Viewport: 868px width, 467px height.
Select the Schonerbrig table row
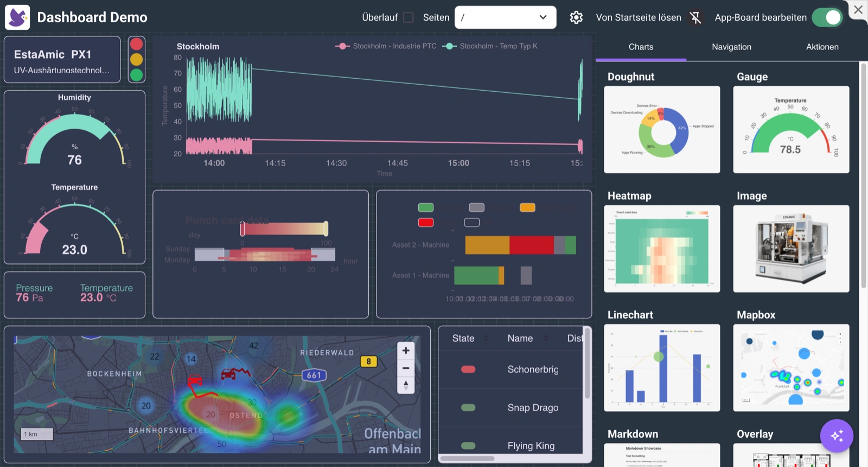click(x=510, y=369)
